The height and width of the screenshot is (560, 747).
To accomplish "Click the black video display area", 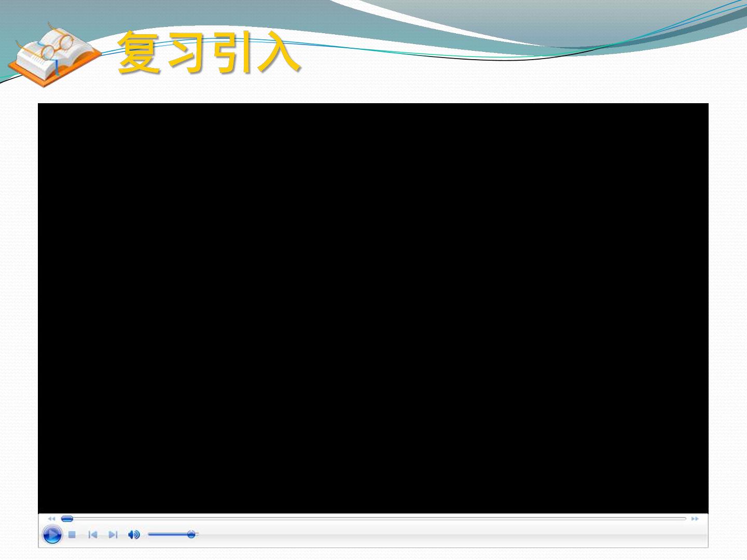I will click(x=373, y=308).
